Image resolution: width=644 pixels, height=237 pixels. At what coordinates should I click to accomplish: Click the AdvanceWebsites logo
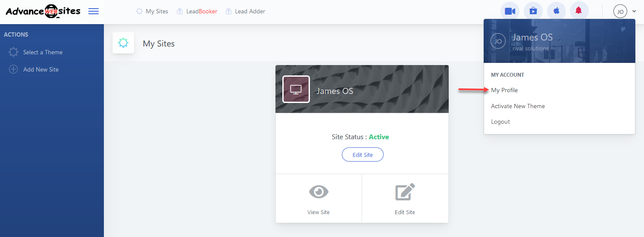pos(43,12)
